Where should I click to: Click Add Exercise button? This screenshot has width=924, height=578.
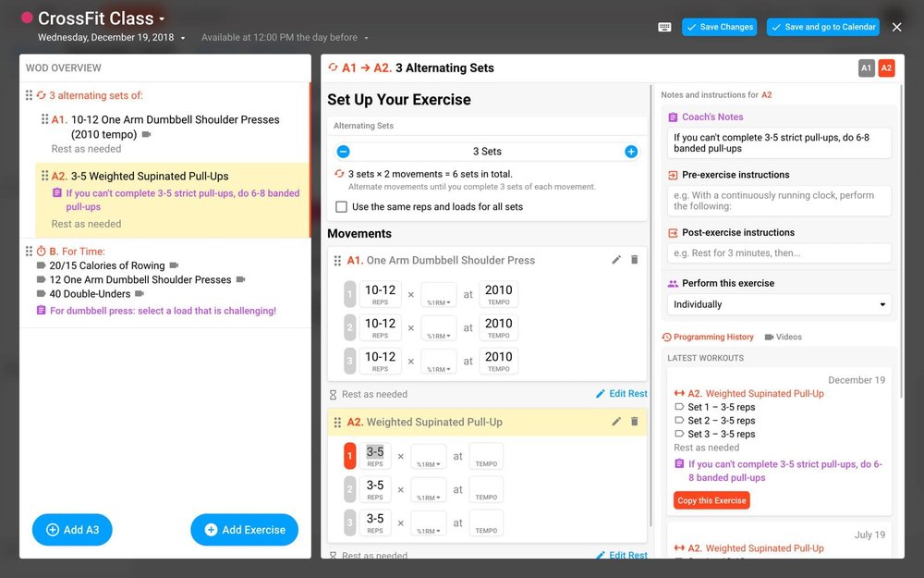244,530
